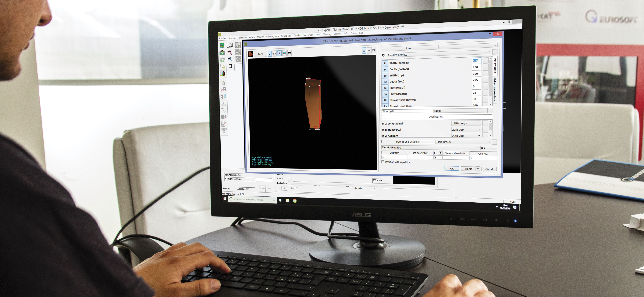Open the Working path menu
The image size is (644, 297).
(x=272, y=36)
